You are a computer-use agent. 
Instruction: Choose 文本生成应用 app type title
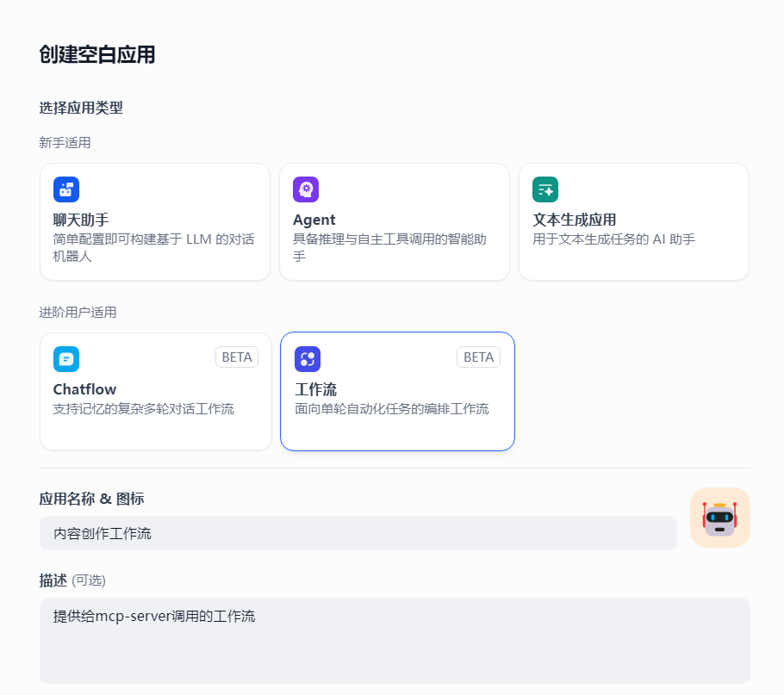pyautogui.click(x=574, y=220)
